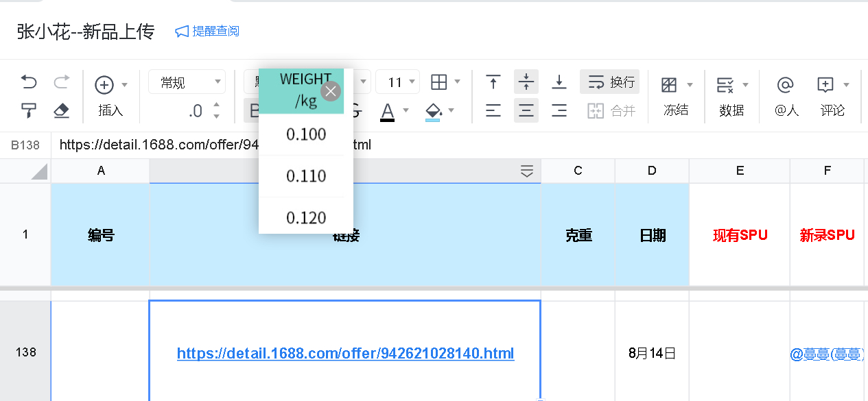The height and width of the screenshot is (401, 868).
Task: Align cell content to top
Action: click(493, 83)
